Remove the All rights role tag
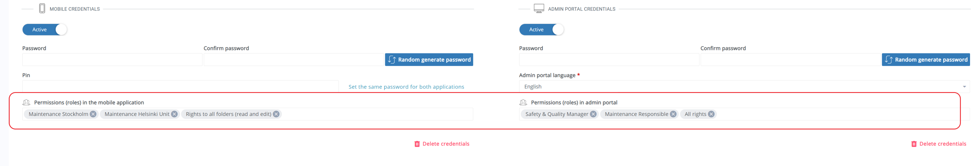The image size is (980, 166). pos(711,114)
